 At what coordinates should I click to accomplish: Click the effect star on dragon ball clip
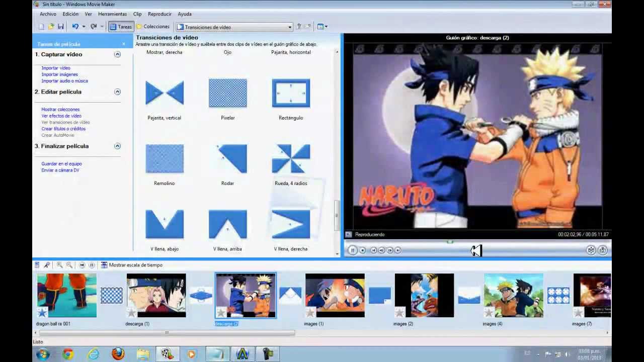tap(42, 313)
